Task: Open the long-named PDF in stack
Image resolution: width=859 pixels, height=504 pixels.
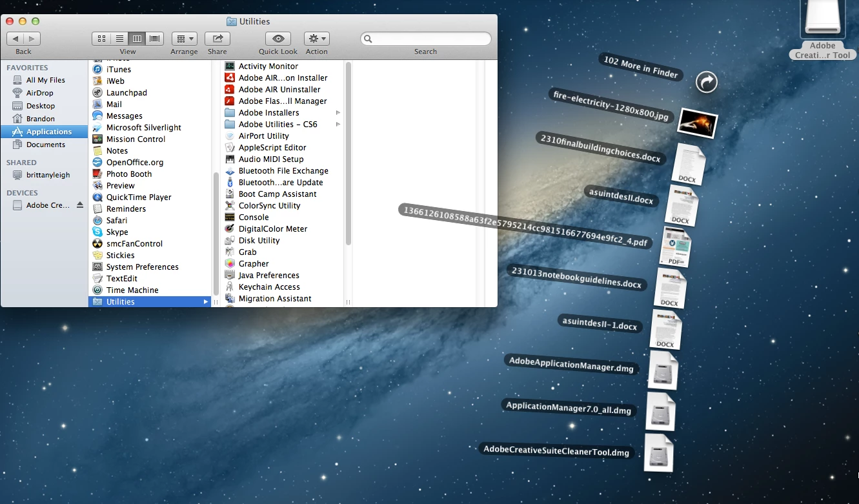Action: tap(675, 247)
